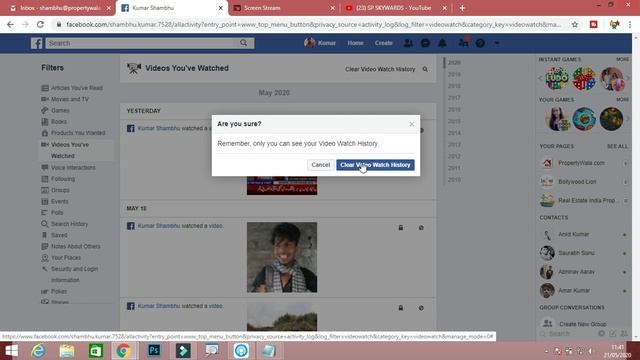Screen dimensions: 640x360
Task: Select Search History filter
Action: coord(64,224)
